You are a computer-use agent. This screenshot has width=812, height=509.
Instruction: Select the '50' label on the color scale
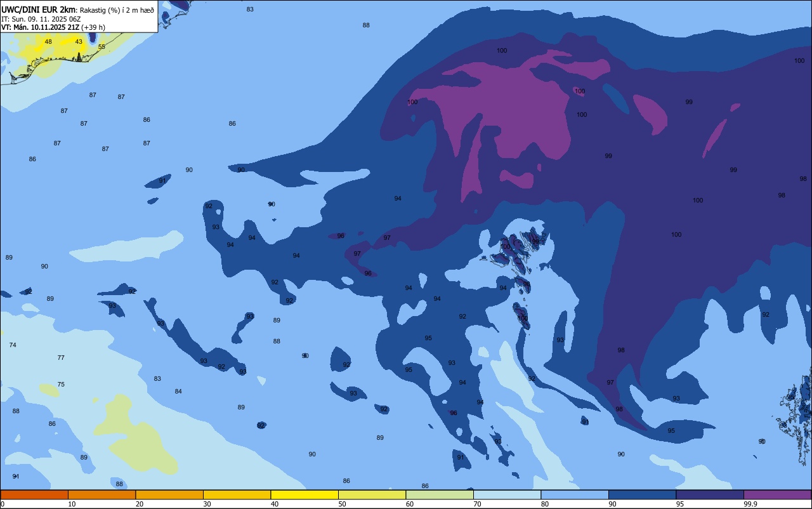coord(343,504)
